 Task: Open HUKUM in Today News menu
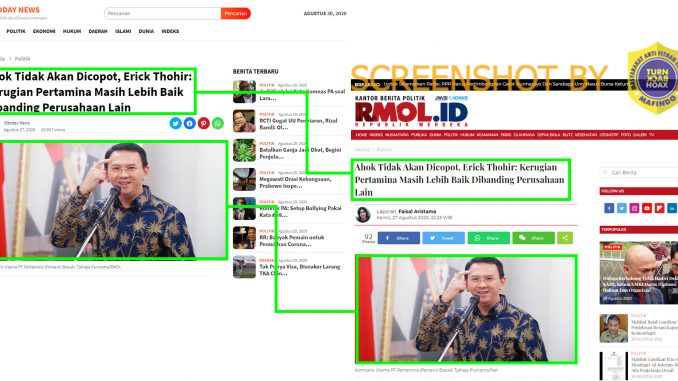point(72,31)
